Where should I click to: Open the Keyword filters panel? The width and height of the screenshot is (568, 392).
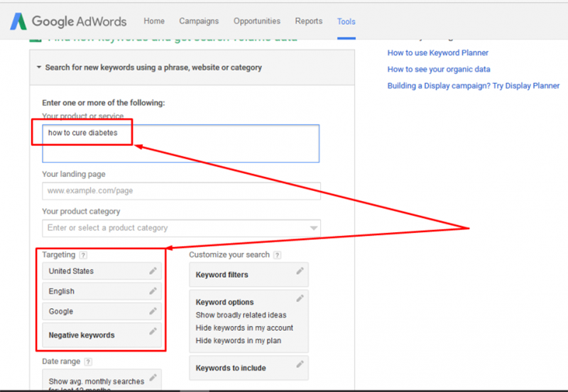[x=249, y=275]
